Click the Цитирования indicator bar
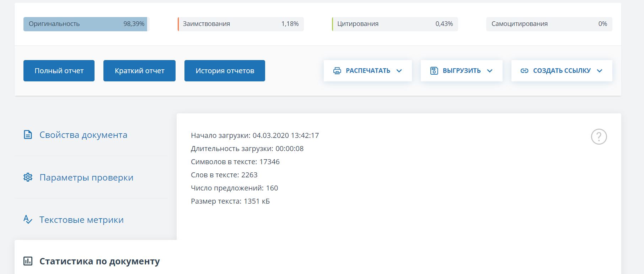644x274 pixels. 395,24
